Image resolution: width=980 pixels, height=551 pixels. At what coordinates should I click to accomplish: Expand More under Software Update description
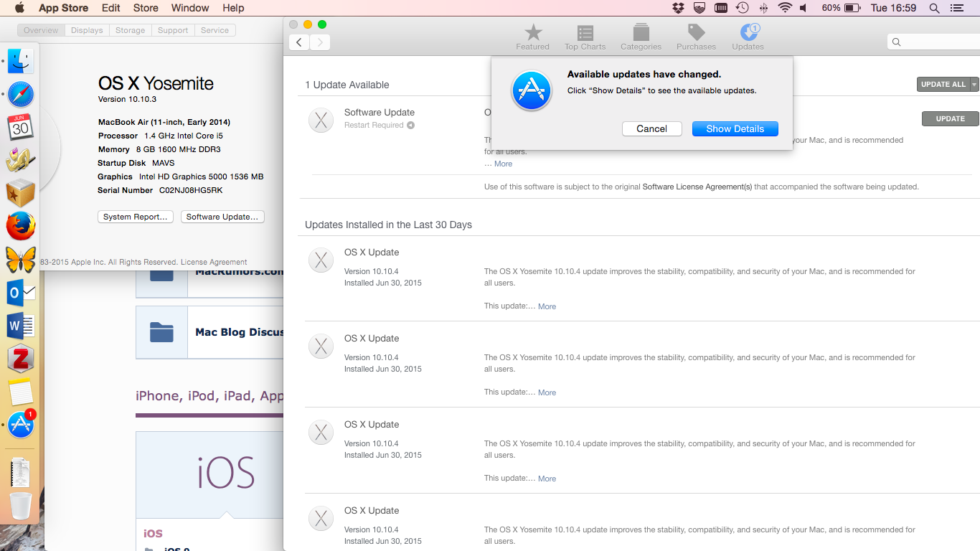503,164
